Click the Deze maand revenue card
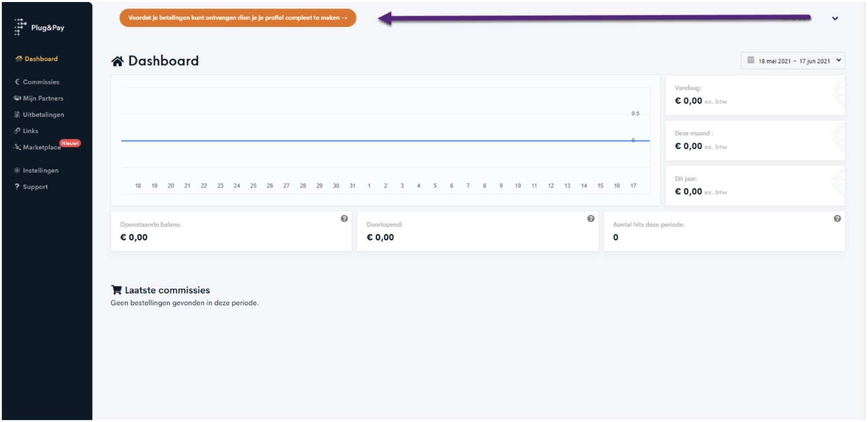Image resolution: width=868 pixels, height=422 pixels. click(755, 140)
